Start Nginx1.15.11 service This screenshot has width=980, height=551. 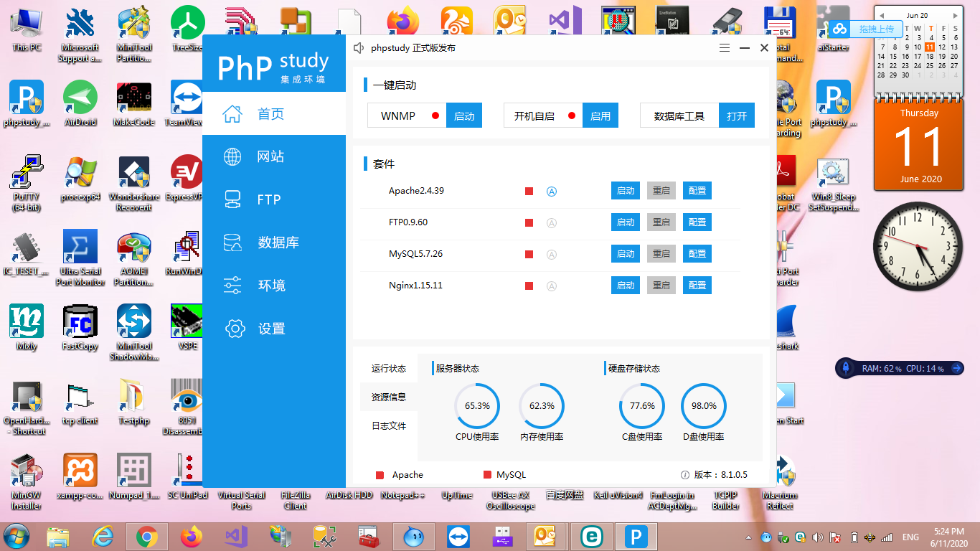(626, 286)
